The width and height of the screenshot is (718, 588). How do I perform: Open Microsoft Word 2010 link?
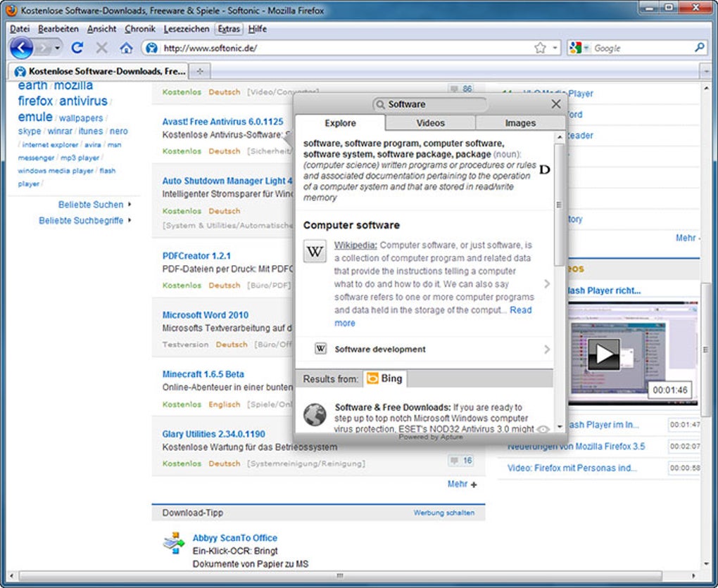[x=205, y=315]
